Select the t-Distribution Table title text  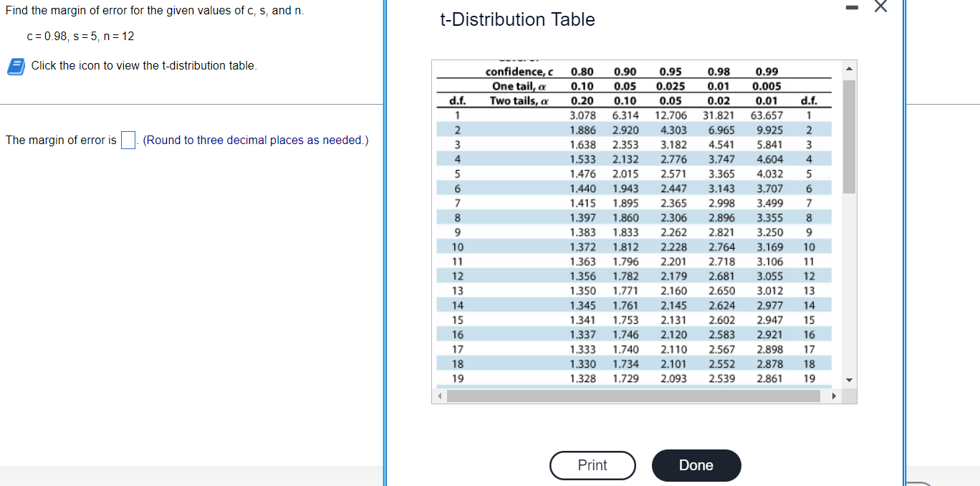tap(517, 19)
